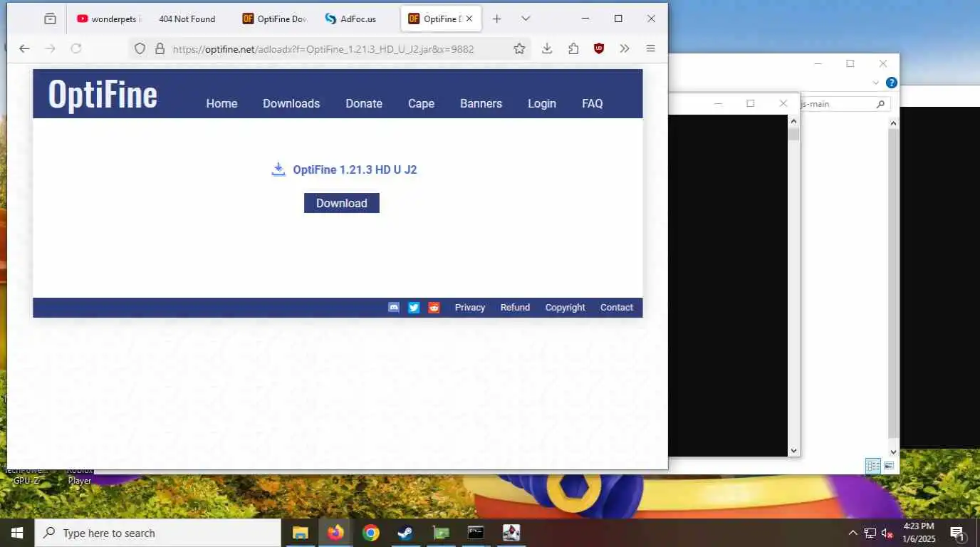Open the Firefox downloads panel
The height and width of the screenshot is (547, 980).
[x=547, y=48]
